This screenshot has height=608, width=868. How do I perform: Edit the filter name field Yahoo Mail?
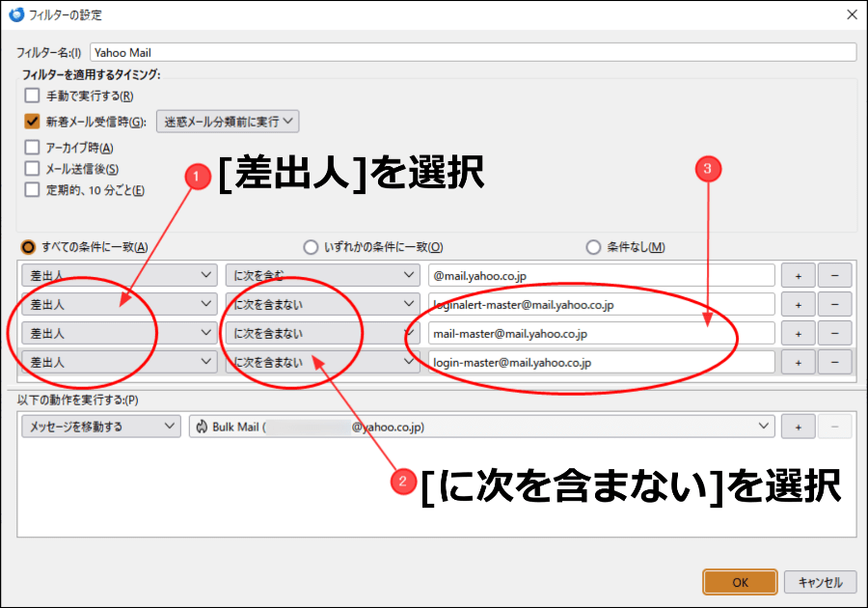(474, 53)
